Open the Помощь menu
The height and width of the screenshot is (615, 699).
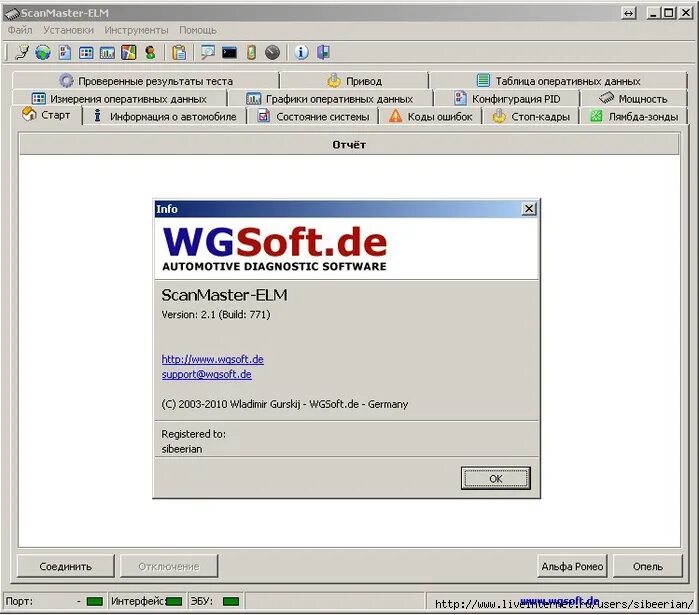197,30
